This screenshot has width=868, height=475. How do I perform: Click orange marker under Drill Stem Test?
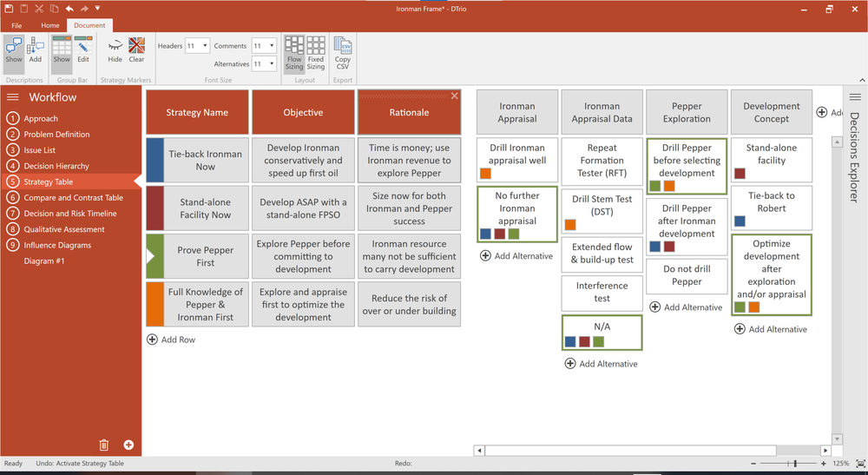(570, 224)
